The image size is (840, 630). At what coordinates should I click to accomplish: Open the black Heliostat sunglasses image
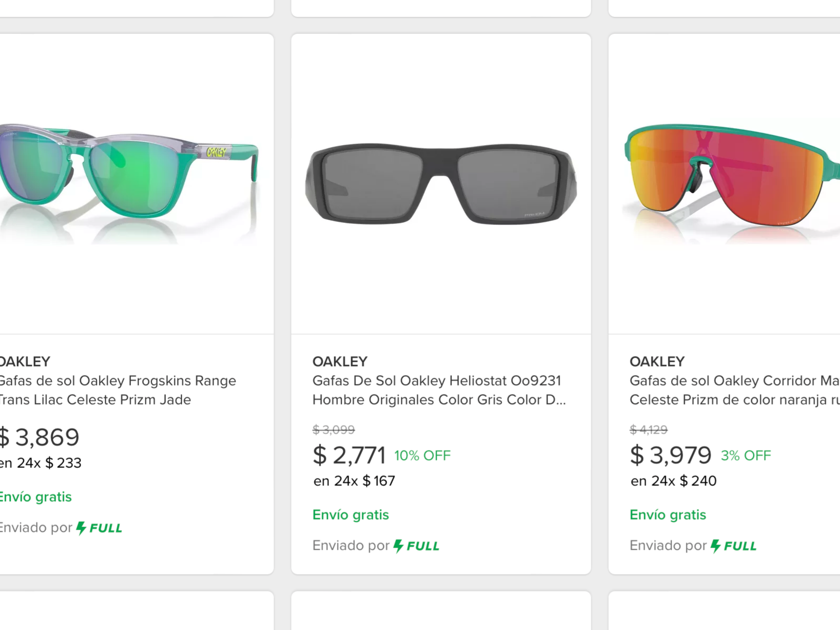441,184
